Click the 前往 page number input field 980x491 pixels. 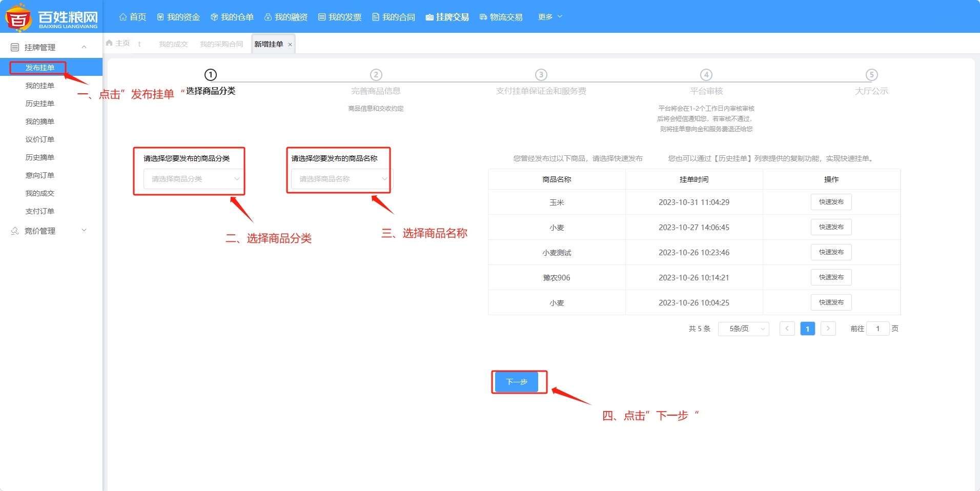877,329
